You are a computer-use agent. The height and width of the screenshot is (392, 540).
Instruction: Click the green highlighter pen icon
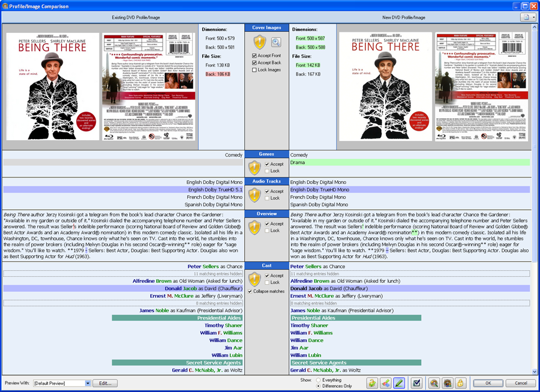coord(399,382)
